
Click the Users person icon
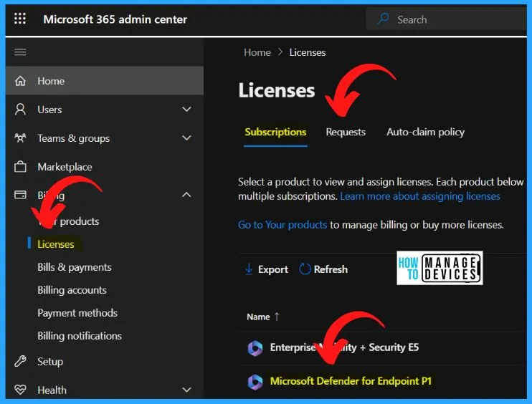pos(20,110)
